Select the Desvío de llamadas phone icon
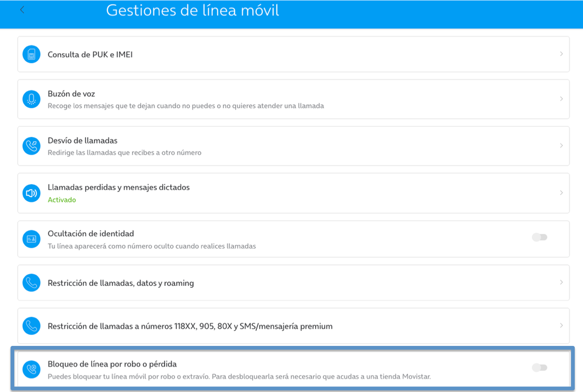The width and height of the screenshot is (583, 392). click(31, 145)
